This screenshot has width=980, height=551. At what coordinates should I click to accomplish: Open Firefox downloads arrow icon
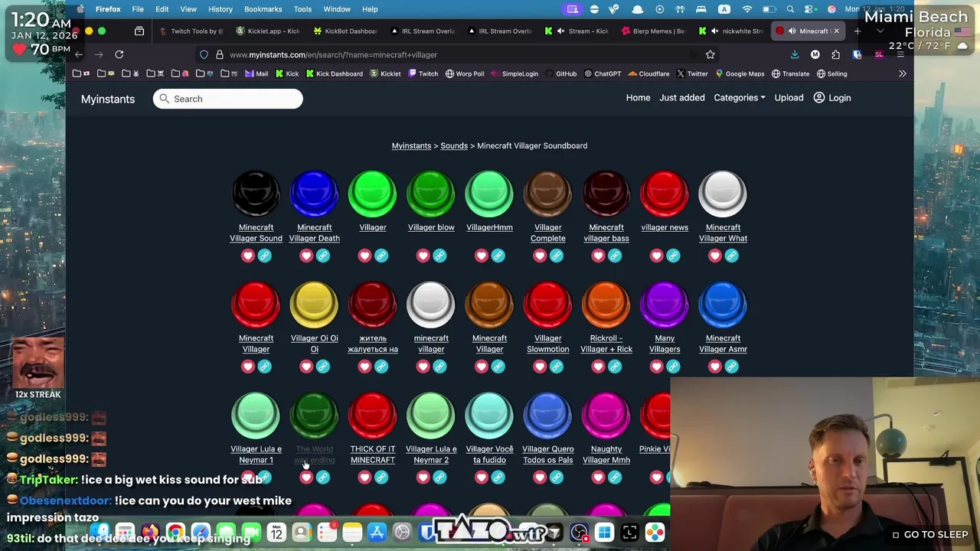(794, 54)
